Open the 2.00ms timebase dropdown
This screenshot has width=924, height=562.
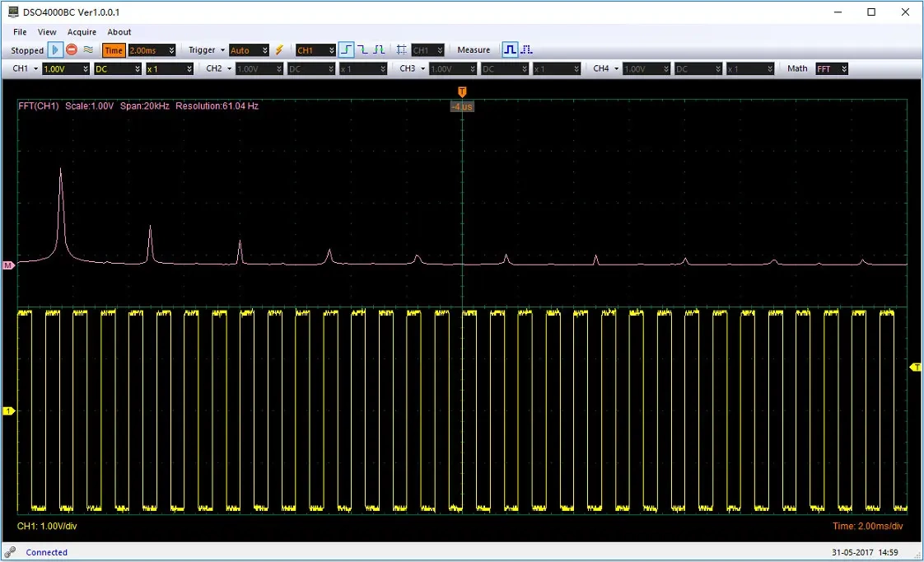point(152,50)
